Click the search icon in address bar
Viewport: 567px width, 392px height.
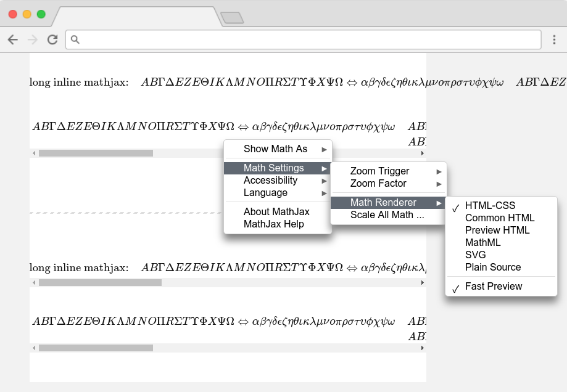click(x=75, y=39)
